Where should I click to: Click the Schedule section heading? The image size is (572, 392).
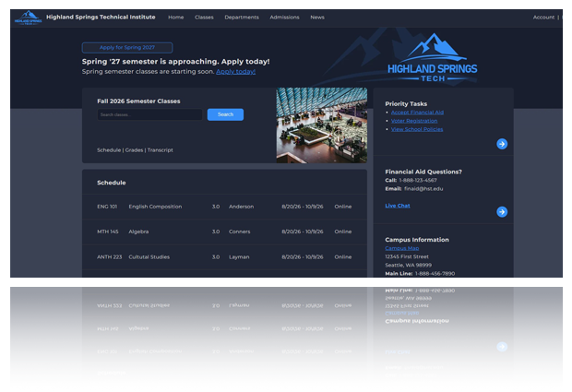click(112, 183)
